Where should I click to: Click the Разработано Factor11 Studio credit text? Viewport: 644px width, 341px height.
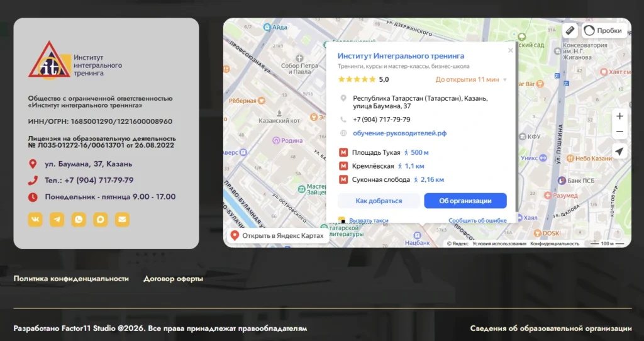click(x=160, y=328)
